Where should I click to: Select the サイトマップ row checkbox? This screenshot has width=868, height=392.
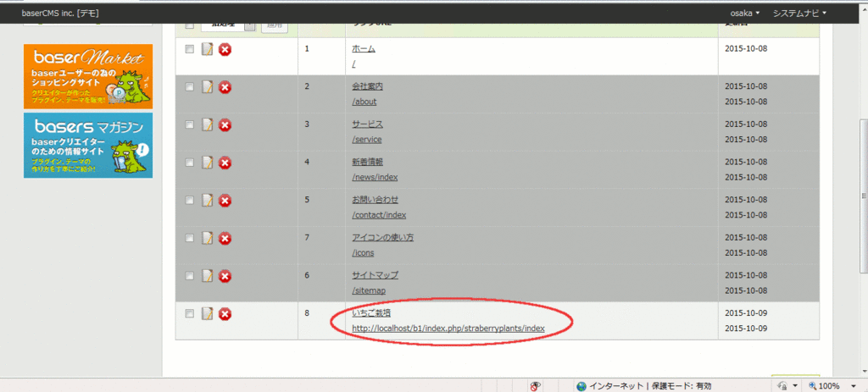click(x=189, y=275)
